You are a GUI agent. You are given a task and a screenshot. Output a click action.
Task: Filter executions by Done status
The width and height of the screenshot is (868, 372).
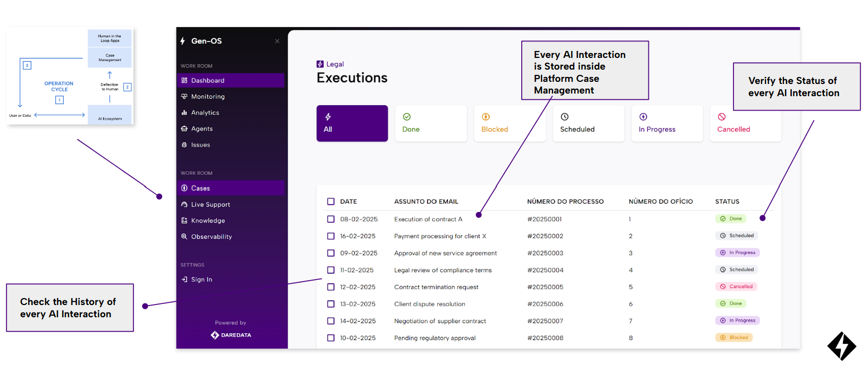431,123
